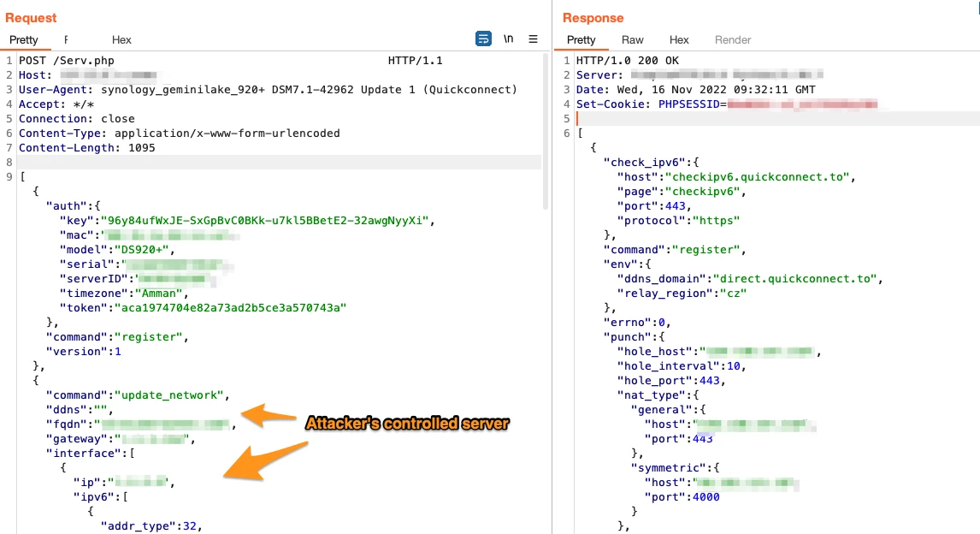Switch to the Request Hex tab

point(121,39)
